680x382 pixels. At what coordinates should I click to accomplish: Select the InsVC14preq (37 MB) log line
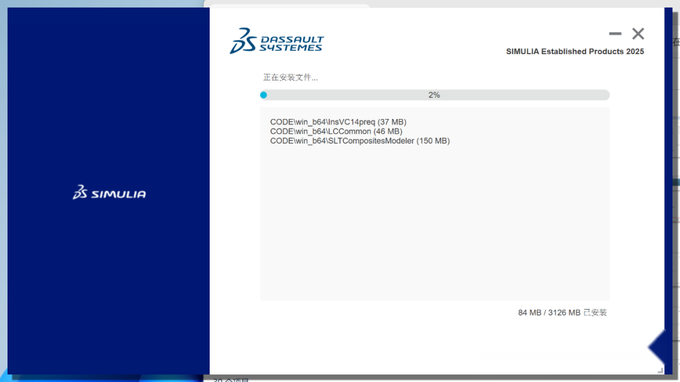[338, 122]
